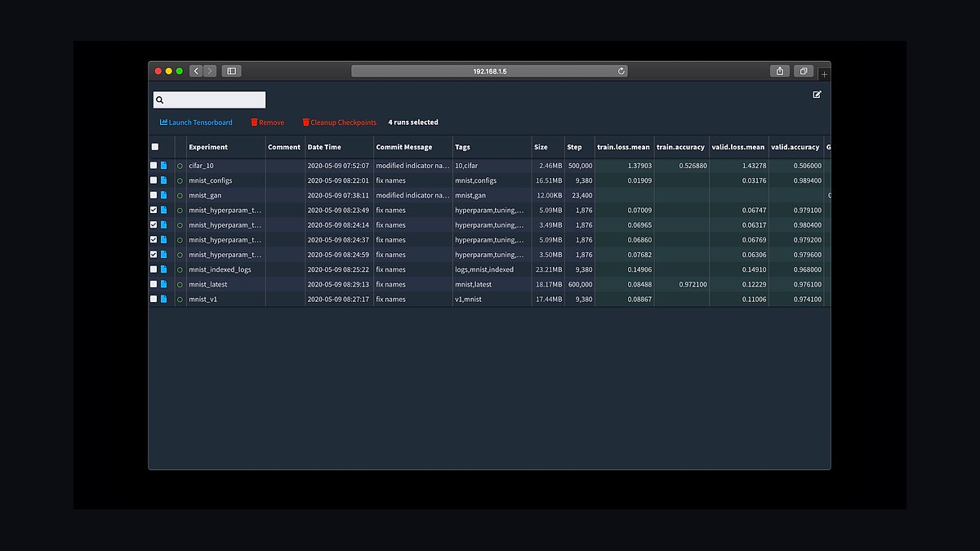Viewport: 980px width, 551px height.
Task: Click the Cleanup Checkpoints button
Action: point(340,122)
